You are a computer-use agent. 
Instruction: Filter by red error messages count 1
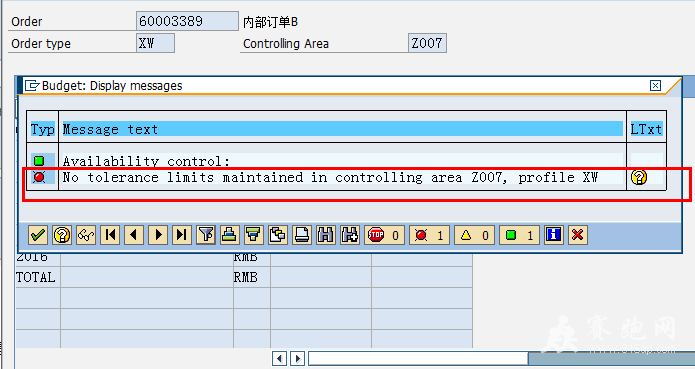(x=429, y=235)
